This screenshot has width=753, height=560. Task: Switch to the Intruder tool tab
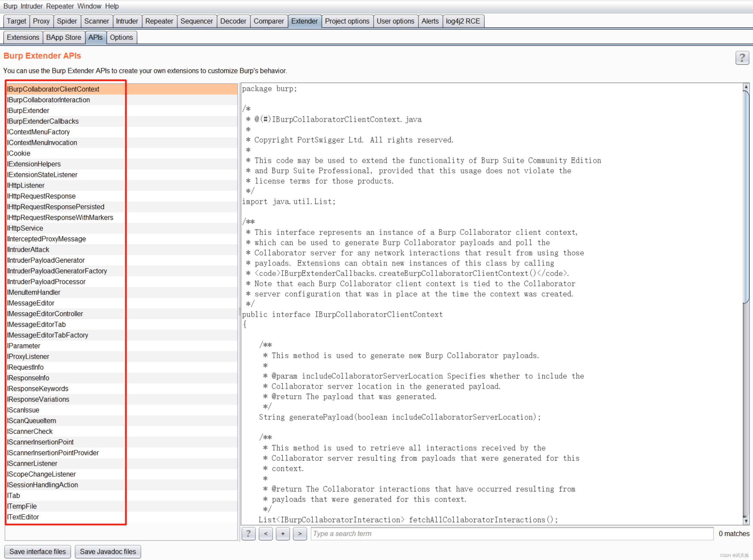pyautogui.click(x=127, y=21)
